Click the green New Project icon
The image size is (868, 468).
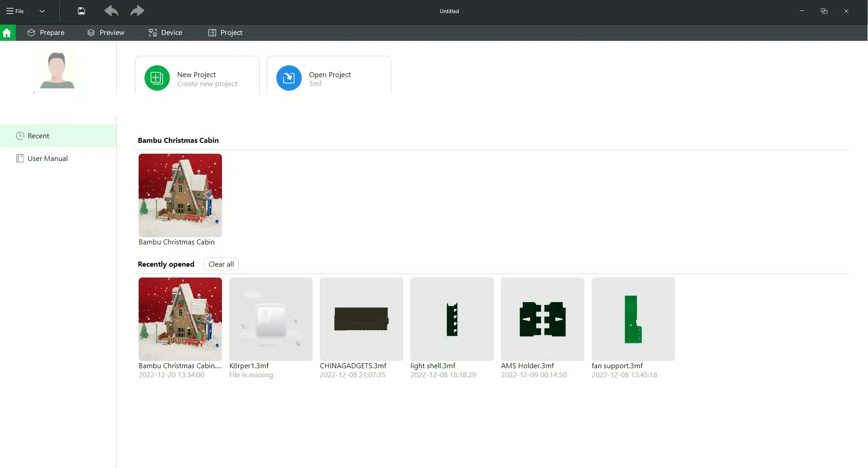tap(157, 78)
